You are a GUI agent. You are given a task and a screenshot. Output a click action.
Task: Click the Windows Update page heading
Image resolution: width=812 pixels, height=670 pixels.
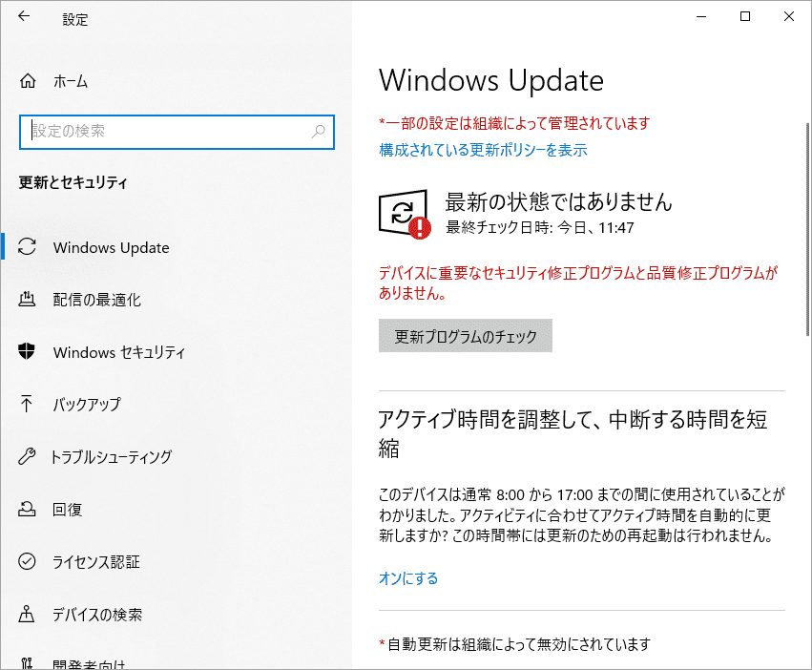pos(491,81)
